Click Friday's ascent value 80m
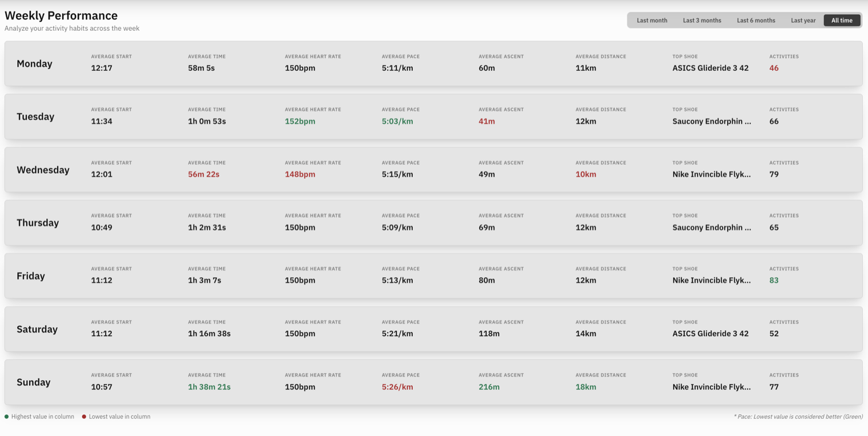 pyautogui.click(x=487, y=281)
